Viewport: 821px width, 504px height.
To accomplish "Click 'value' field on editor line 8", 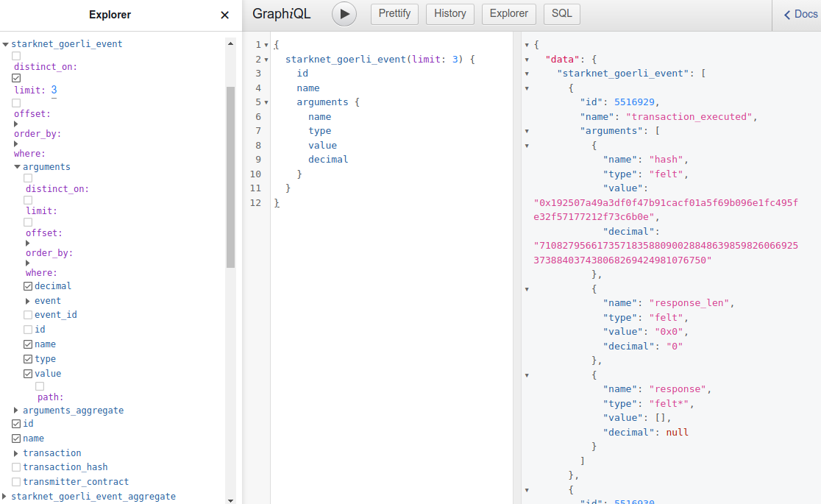I will pyautogui.click(x=322, y=145).
